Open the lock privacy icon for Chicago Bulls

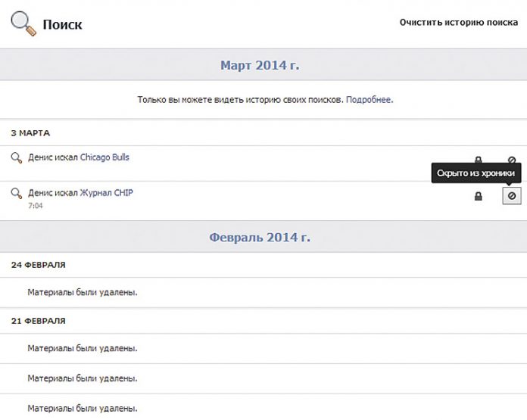coord(478,160)
